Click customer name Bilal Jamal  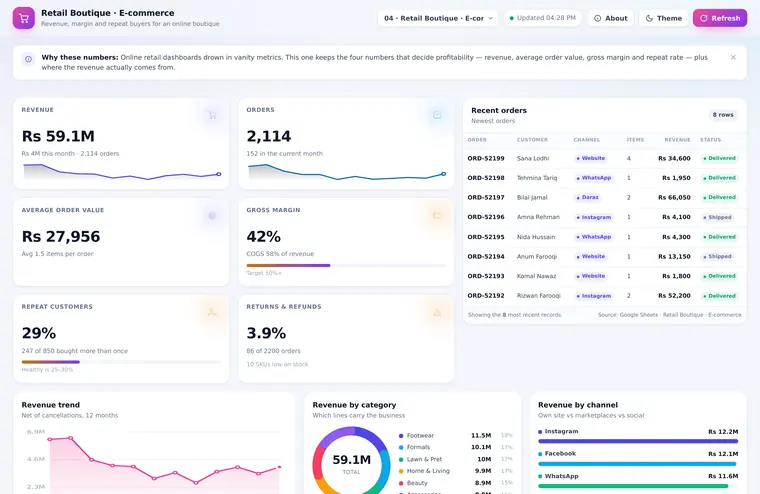click(532, 198)
